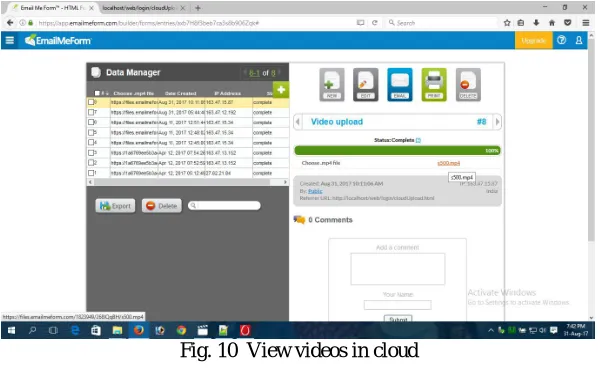Open Windows Start menu
The height and width of the screenshot is (380, 600).
click(11, 330)
